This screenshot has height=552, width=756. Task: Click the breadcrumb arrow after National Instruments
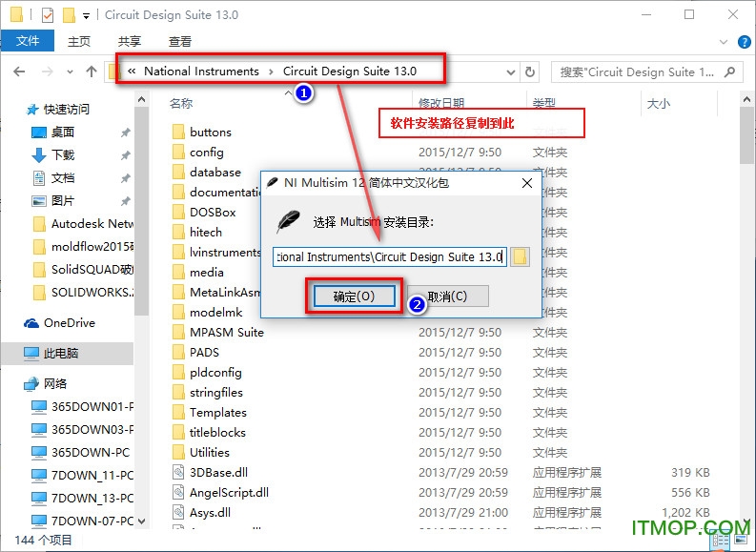[x=271, y=72]
